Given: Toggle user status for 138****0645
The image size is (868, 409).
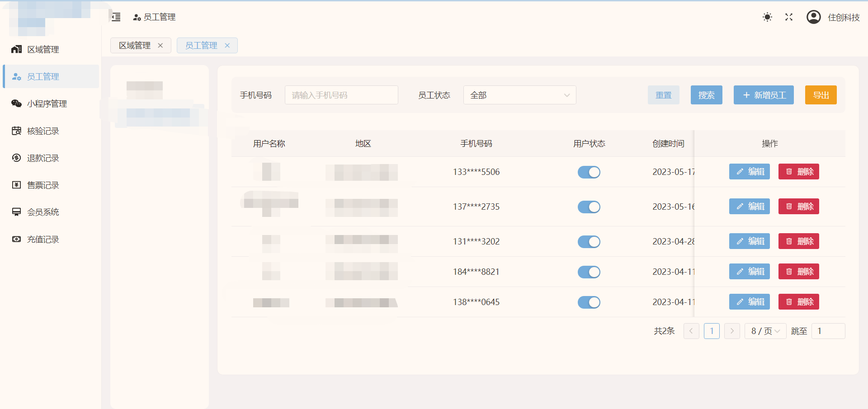Looking at the screenshot, I should [589, 302].
